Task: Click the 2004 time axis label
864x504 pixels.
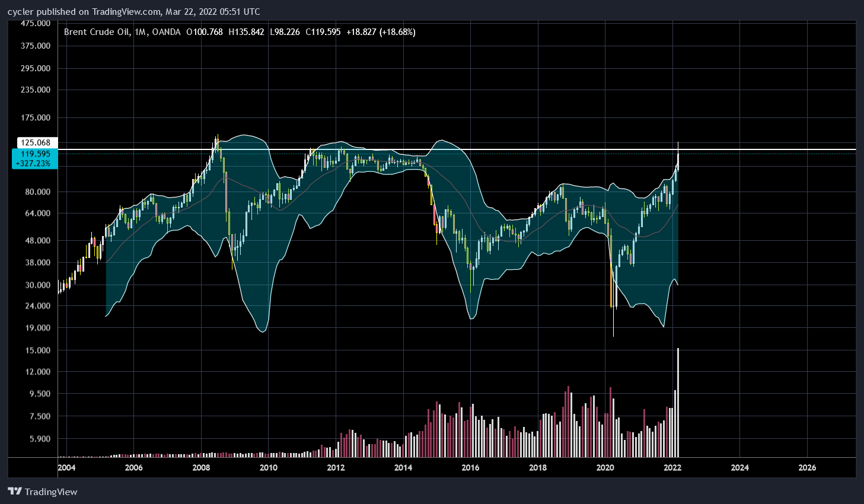Action: click(66, 467)
